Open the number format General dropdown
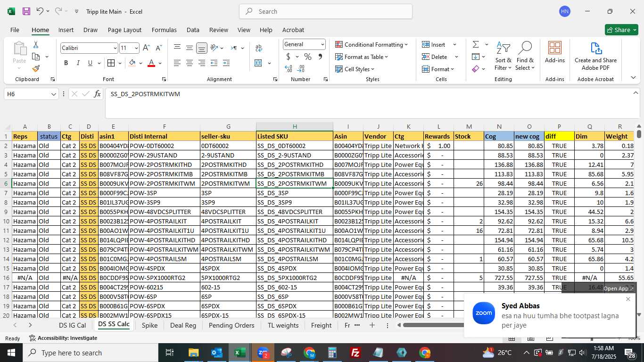 click(322, 44)
